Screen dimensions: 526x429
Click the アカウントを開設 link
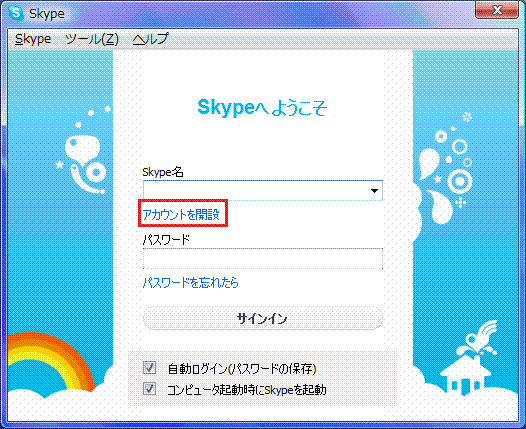[181, 214]
